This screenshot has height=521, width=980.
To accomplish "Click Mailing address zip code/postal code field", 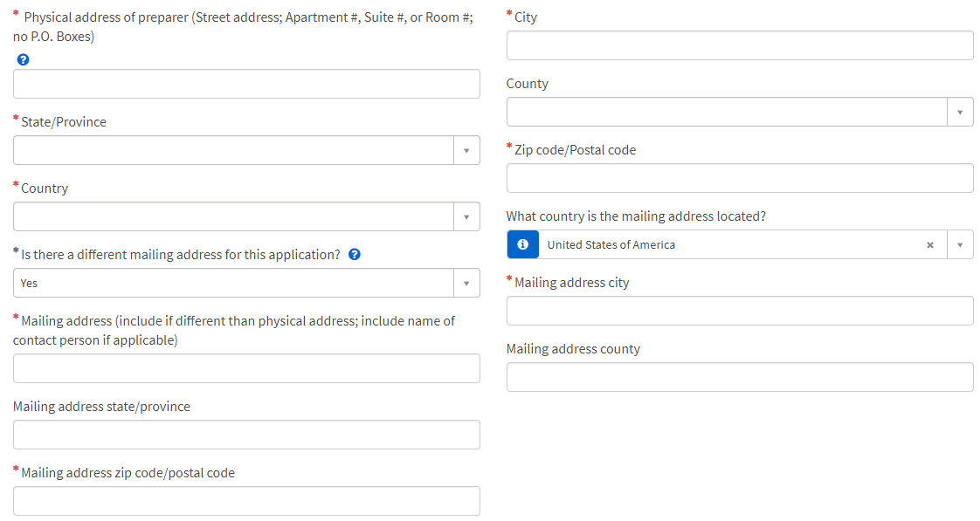I will 246,501.
